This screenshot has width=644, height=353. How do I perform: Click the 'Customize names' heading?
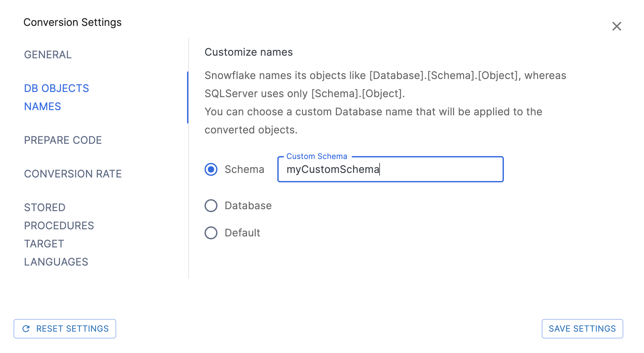(x=249, y=52)
